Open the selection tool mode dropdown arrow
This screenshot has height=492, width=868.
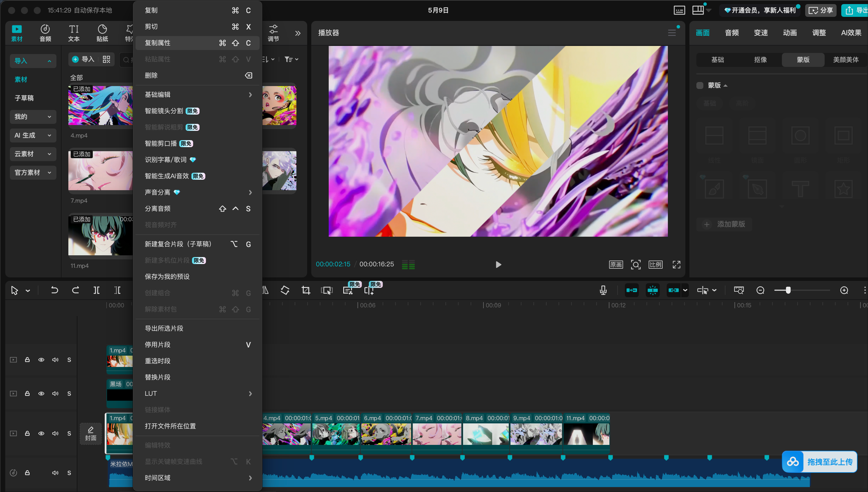[x=28, y=290]
